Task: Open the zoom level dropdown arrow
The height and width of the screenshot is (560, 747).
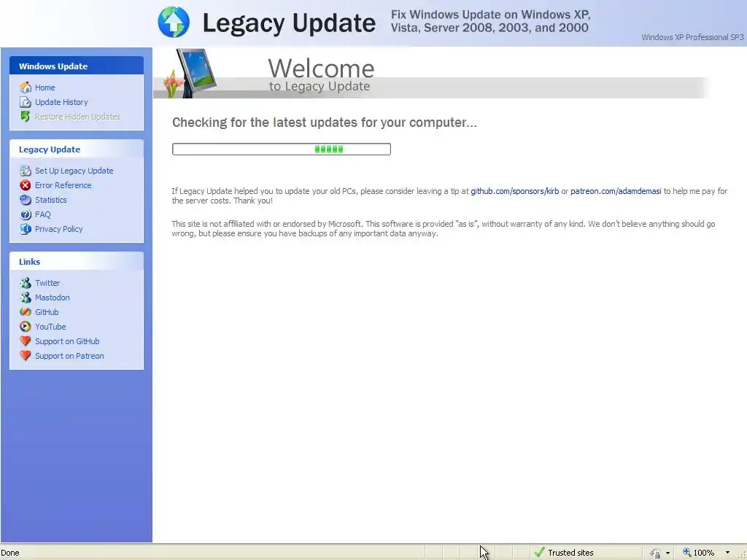Action: tap(727, 553)
